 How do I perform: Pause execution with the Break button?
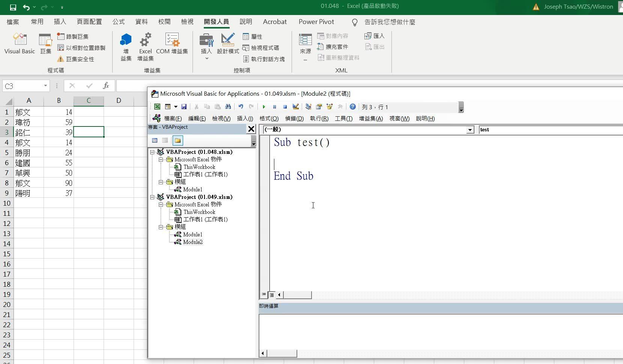274,107
